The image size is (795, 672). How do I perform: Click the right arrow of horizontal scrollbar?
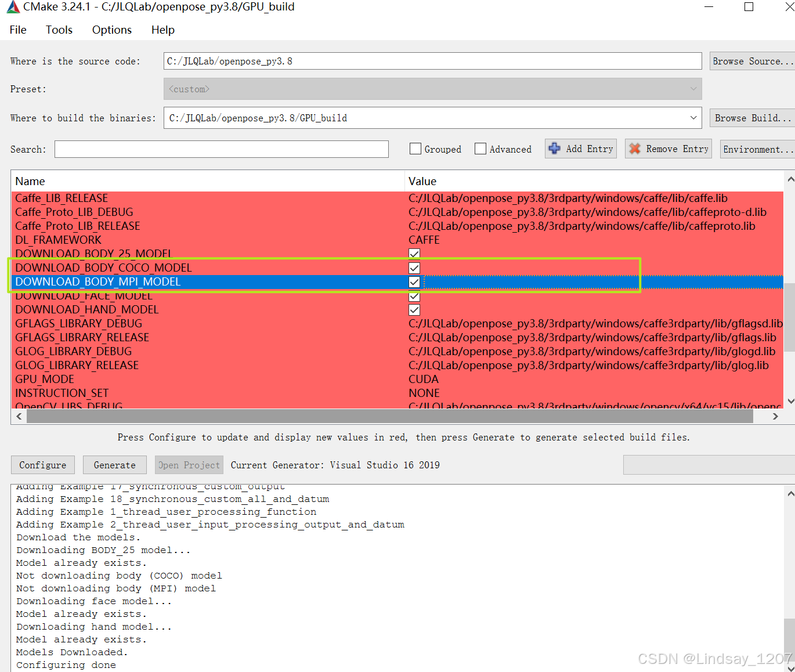point(775,416)
